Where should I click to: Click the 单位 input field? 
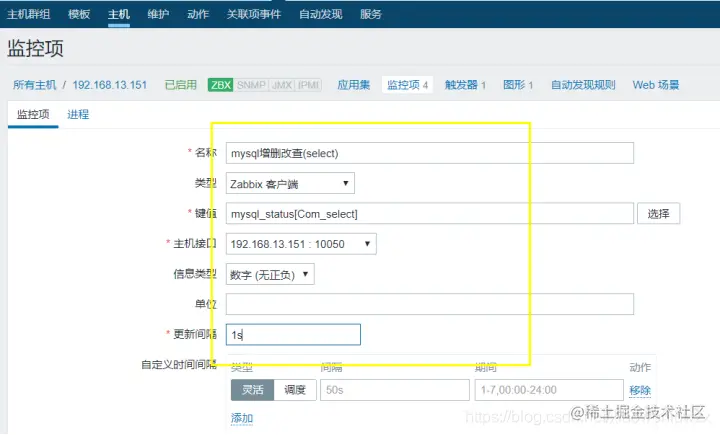coord(430,304)
